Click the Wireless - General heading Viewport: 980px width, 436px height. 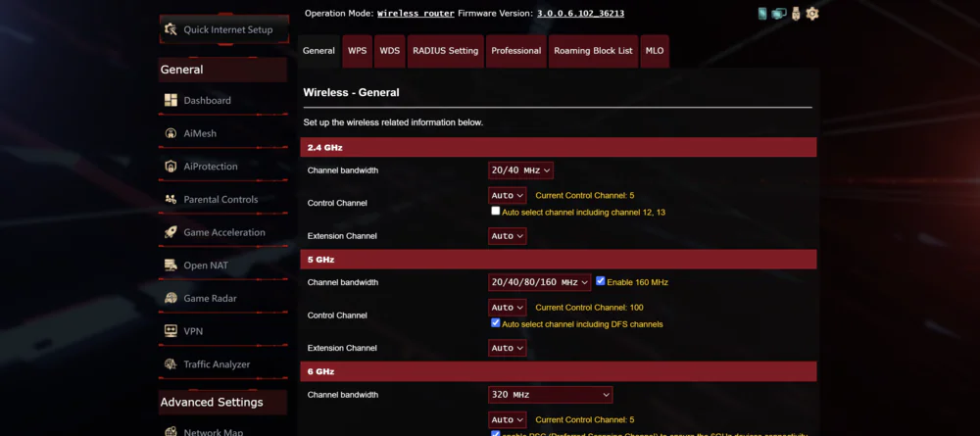(351, 92)
